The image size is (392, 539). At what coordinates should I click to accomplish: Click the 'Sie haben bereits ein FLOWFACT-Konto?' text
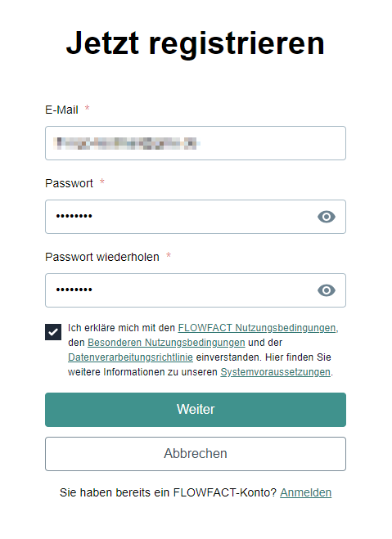tap(168, 492)
